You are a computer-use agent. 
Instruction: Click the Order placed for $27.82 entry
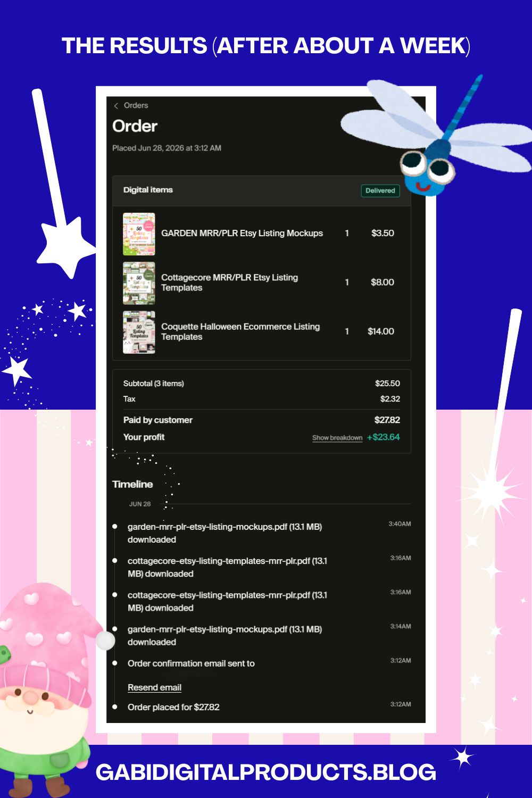click(x=173, y=707)
